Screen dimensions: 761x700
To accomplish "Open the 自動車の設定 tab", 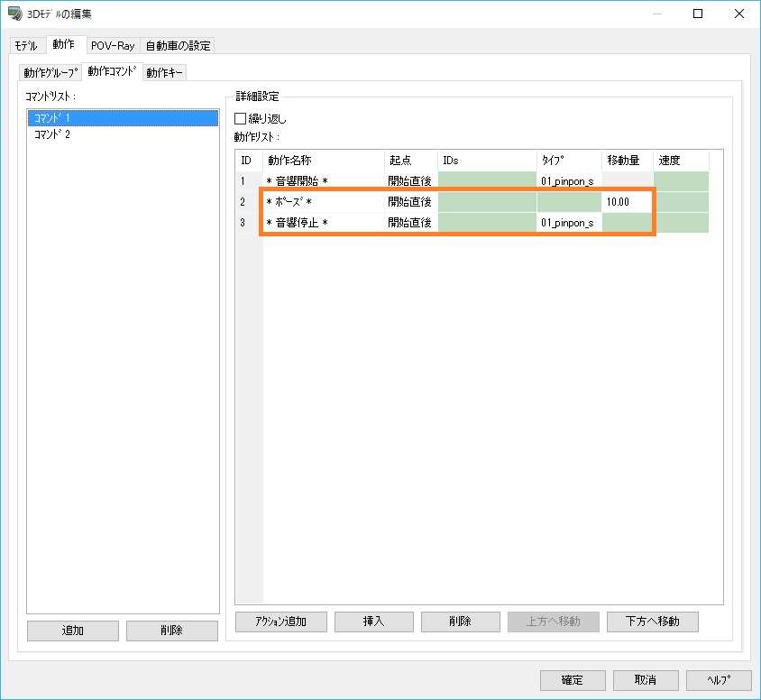I will (x=178, y=46).
